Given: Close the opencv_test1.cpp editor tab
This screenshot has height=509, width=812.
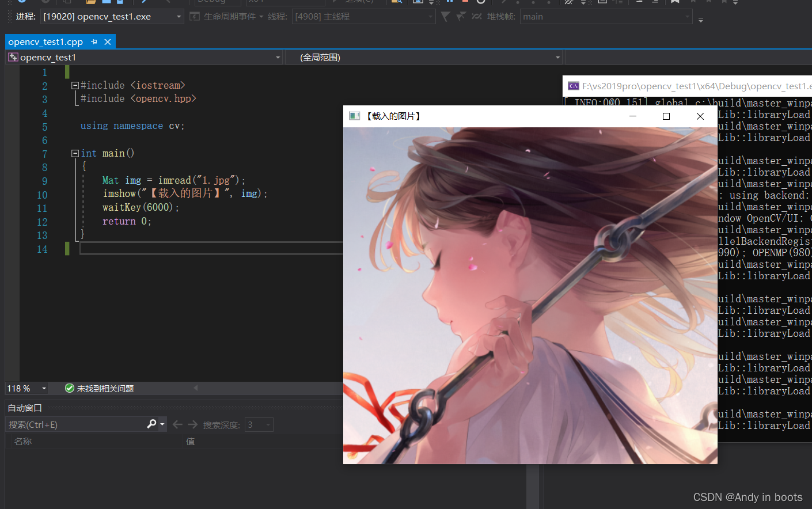Looking at the screenshot, I should (108, 42).
